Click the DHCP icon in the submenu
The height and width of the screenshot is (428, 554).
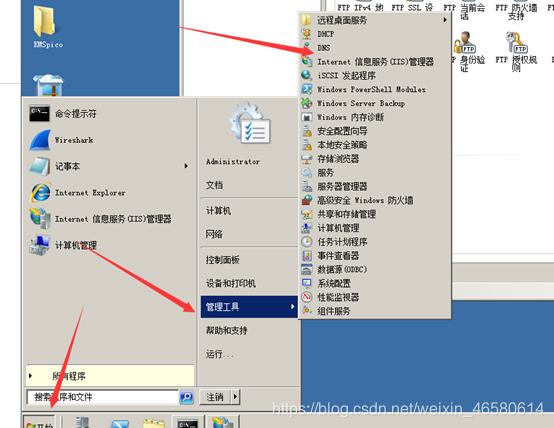(306, 34)
